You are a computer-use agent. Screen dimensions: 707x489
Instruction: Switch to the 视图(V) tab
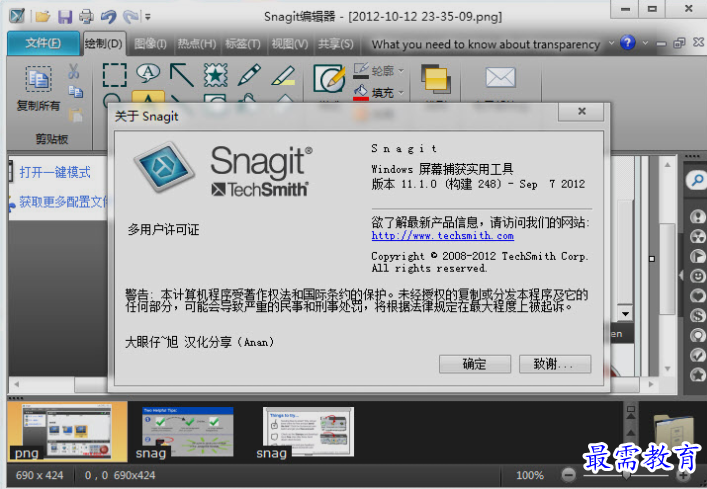pyautogui.click(x=289, y=44)
